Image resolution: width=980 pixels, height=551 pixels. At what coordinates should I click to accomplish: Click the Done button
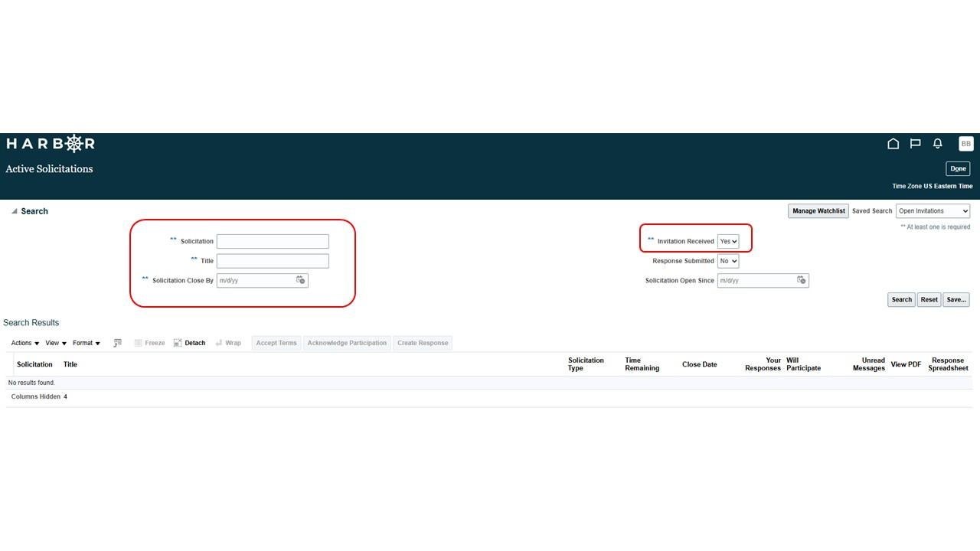click(x=958, y=168)
